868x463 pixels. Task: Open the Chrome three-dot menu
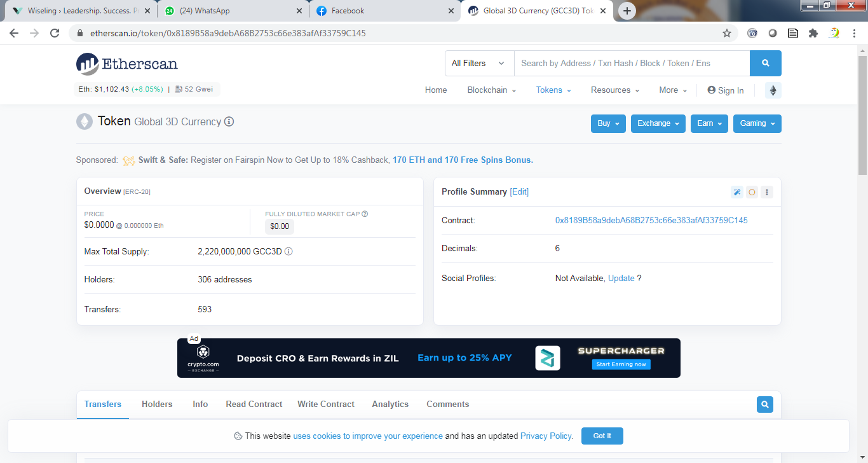pos(855,33)
